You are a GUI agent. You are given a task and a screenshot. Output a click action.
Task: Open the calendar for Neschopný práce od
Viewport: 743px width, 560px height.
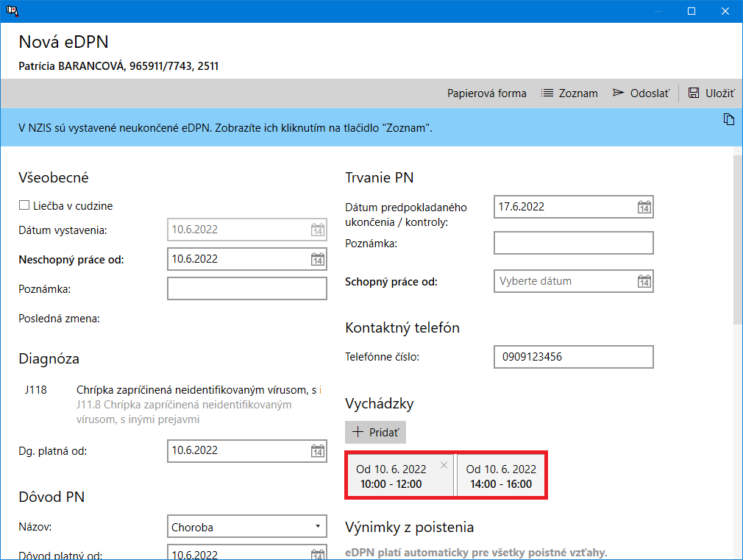click(x=317, y=259)
